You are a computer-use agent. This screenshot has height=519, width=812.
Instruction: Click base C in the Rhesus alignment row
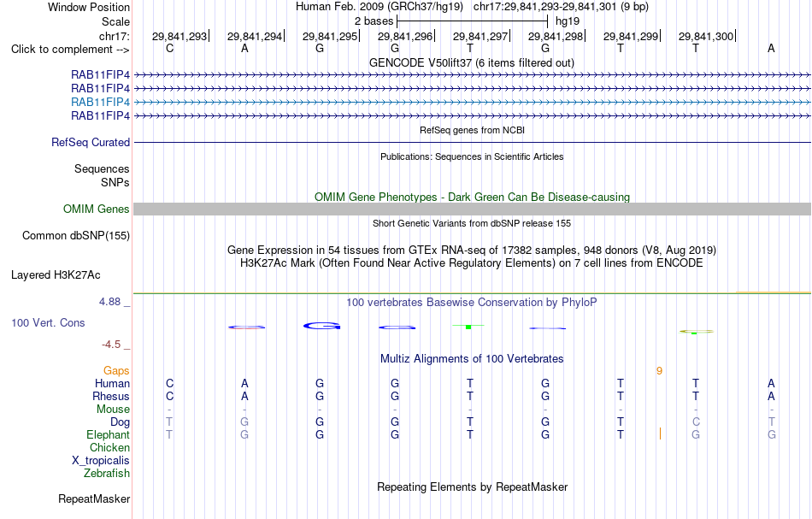pos(169,397)
